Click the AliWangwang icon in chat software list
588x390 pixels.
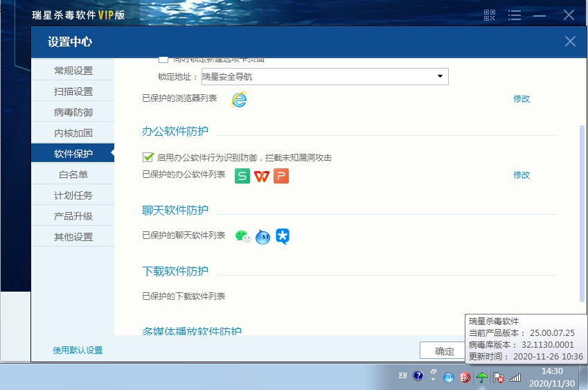pyautogui.click(x=262, y=237)
